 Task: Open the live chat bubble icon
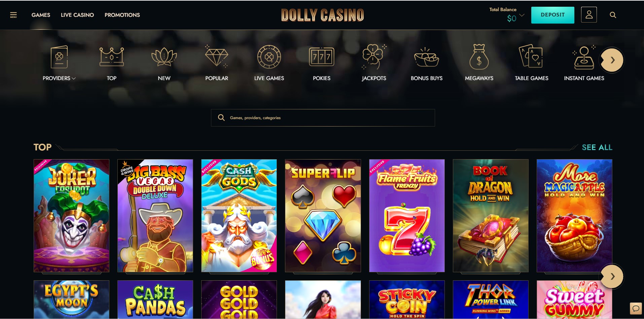click(x=636, y=308)
